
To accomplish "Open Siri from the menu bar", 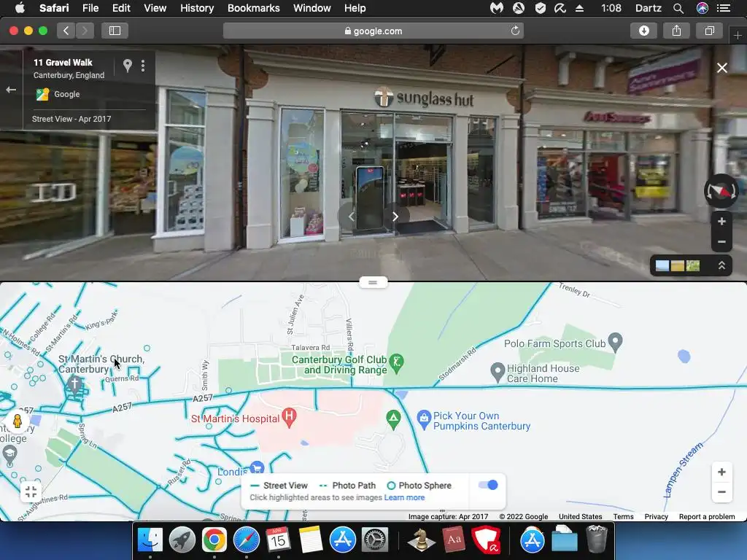I will pyautogui.click(x=703, y=8).
